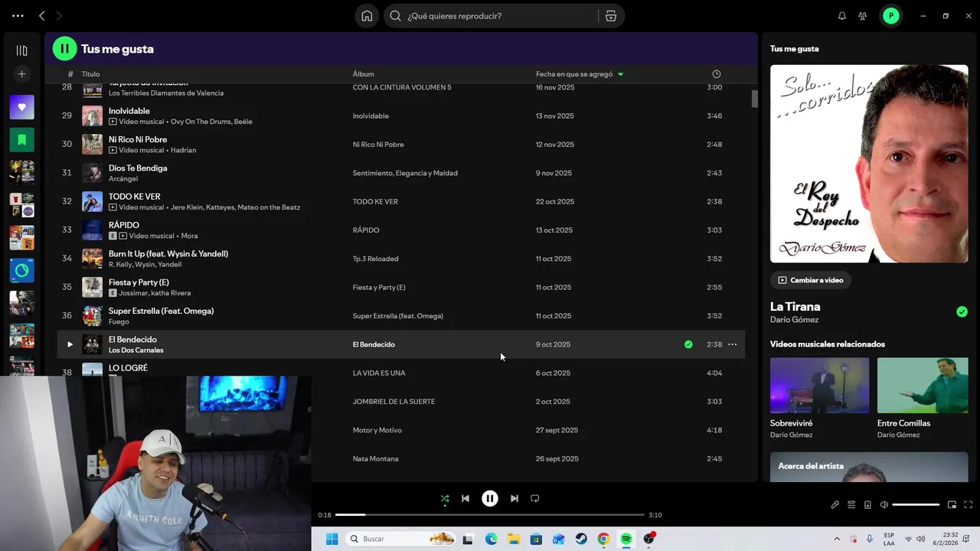Open the three-dots app menu at top left
Viewport: 980px width, 551px height.
coord(18,16)
